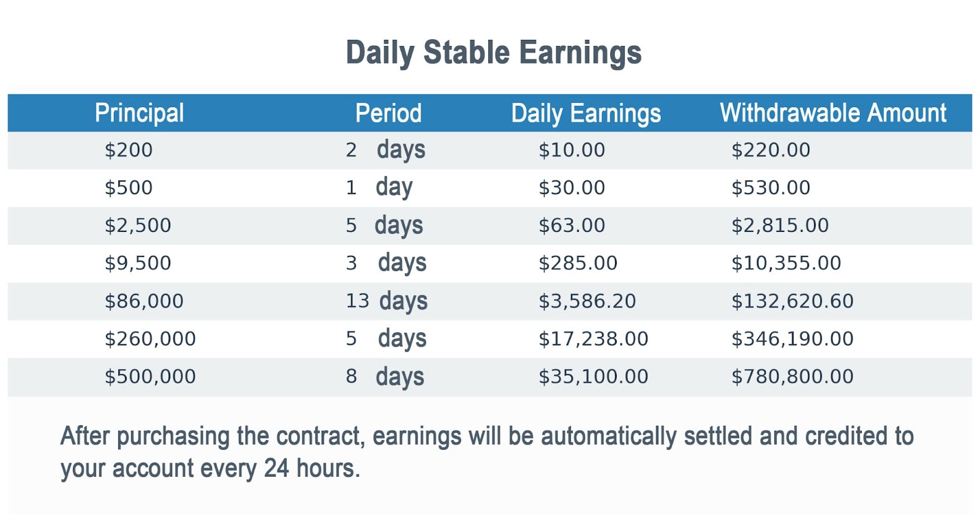Click the Daily Earnings column header
980x514 pixels.
586,114
